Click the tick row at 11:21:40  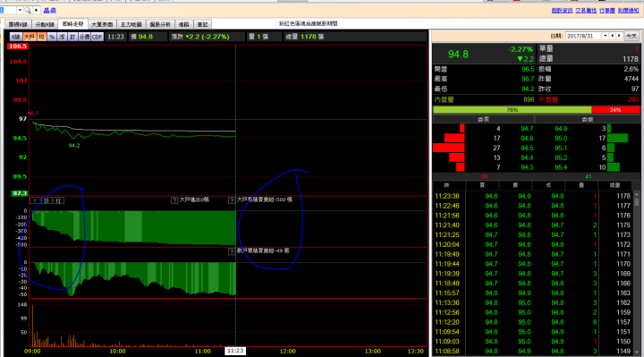point(533,225)
